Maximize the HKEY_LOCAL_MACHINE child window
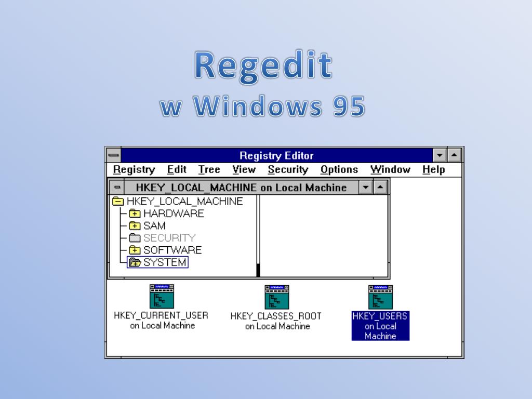 coord(380,187)
